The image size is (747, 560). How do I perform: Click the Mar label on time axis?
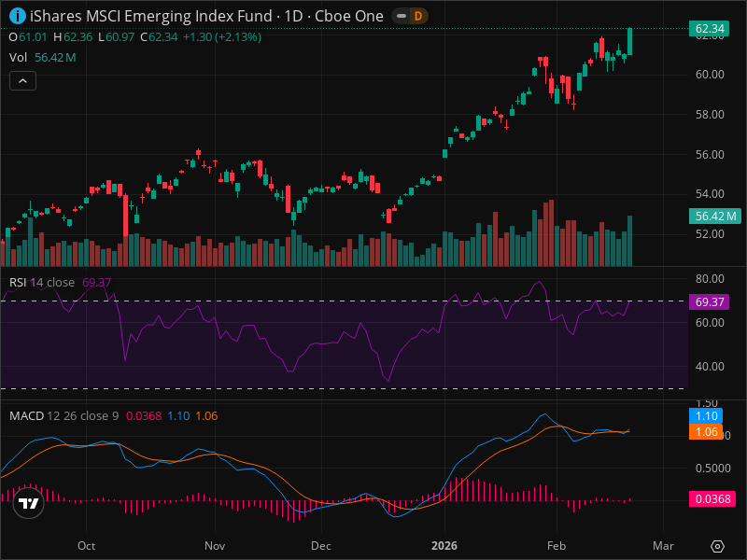click(663, 546)
